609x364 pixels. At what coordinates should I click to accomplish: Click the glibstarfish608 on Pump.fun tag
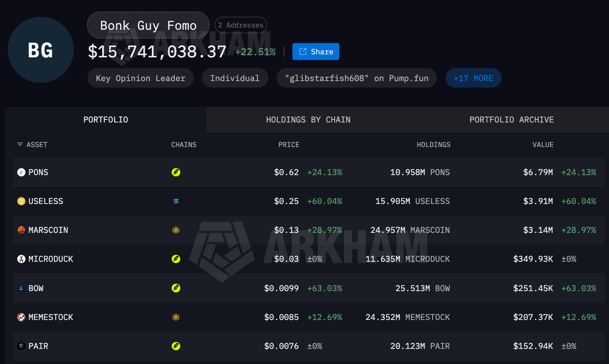[357, 78]
